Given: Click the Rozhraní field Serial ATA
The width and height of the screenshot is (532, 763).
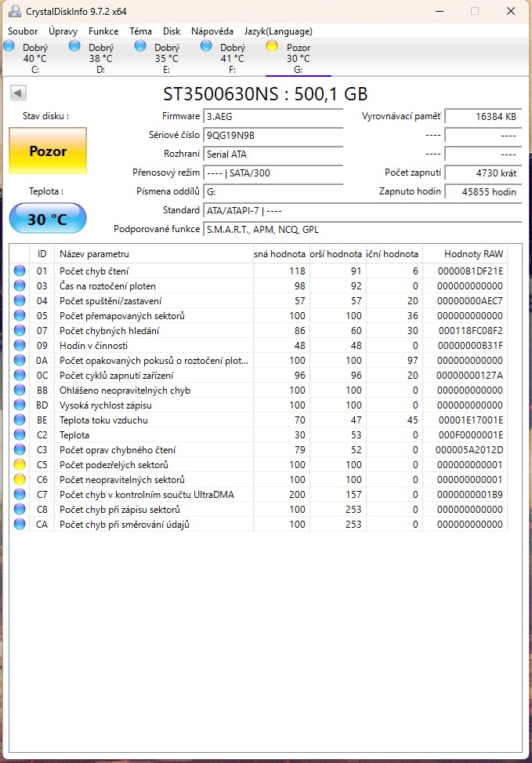Looking at the screenshot, I should click(273, 154).
